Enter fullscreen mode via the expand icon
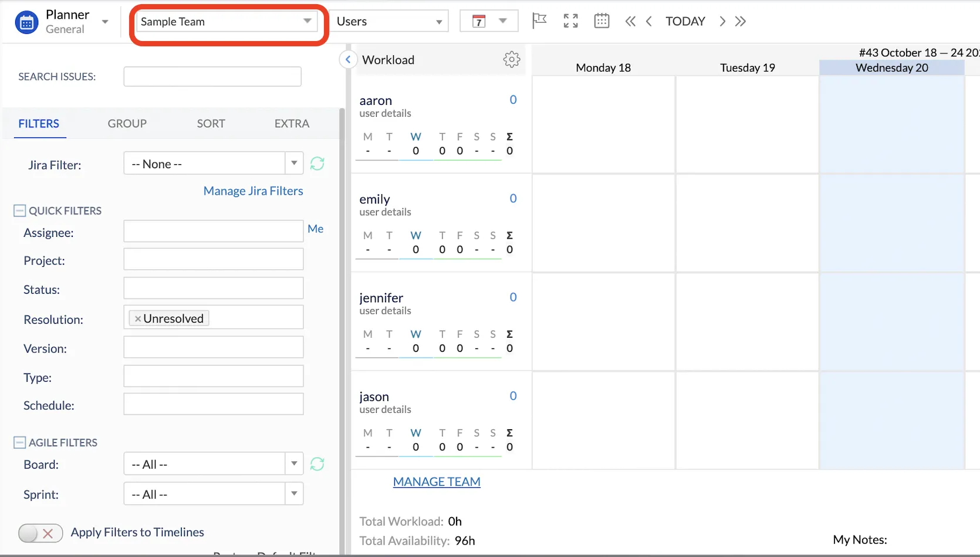The image size is (980, 557). point(570,21)
